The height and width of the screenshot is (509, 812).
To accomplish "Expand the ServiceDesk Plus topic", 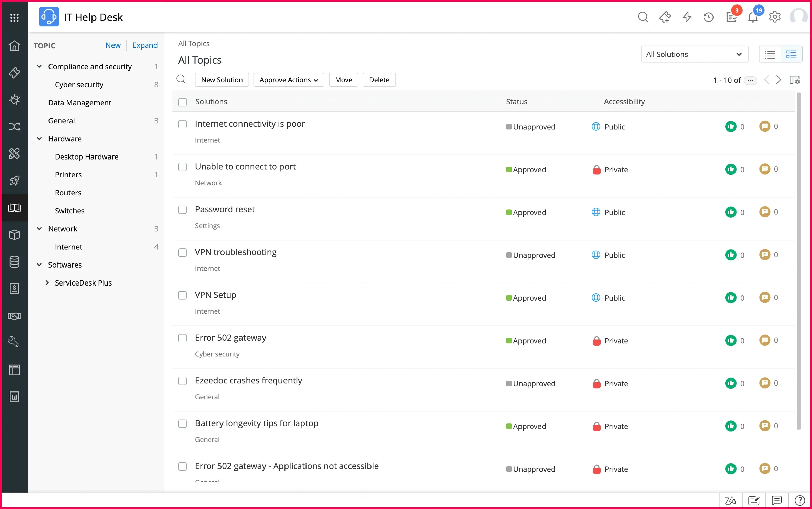I will tap(47, 283).
